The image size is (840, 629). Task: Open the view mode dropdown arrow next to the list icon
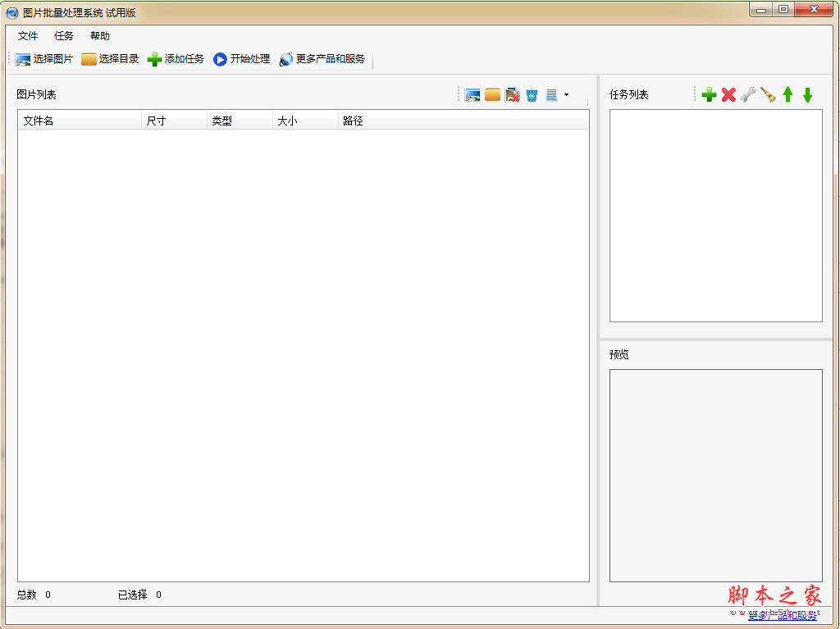566,94
